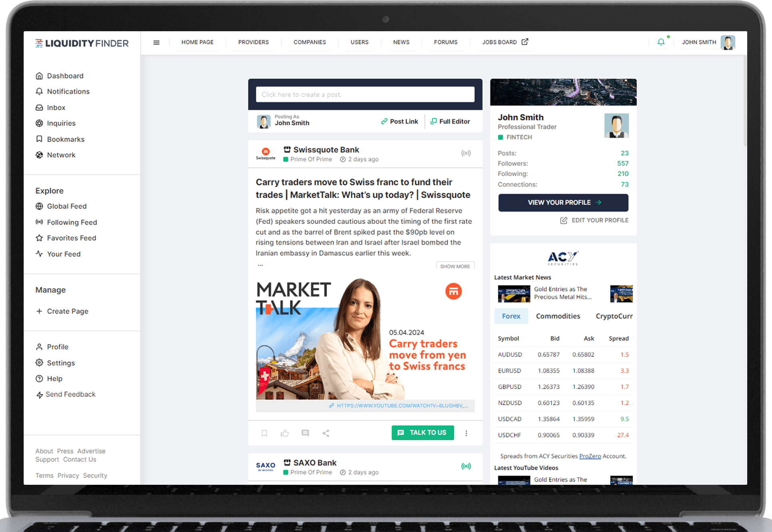Open Favorites Feed
This screenshot has height=532, width=772.
tap(66, 238)
